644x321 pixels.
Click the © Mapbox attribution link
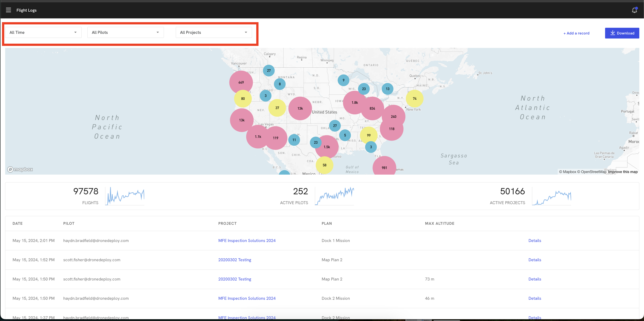568,172
